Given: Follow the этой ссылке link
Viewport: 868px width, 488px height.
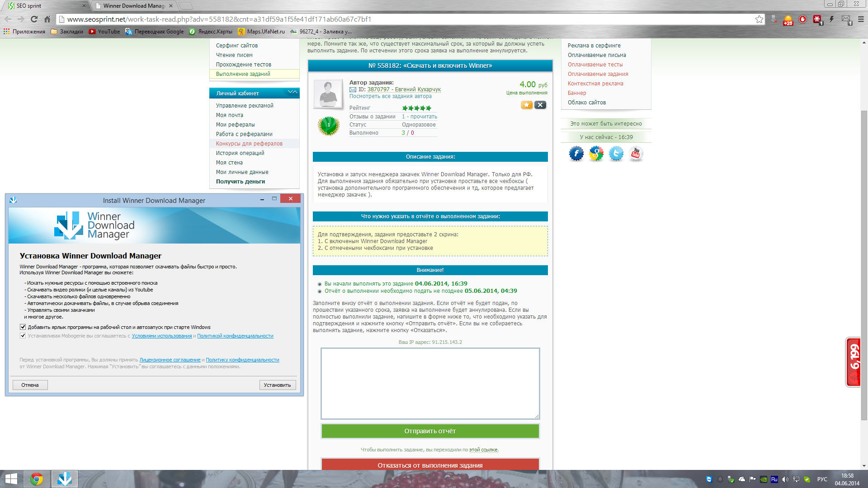Looking at the screenshot, I should coord(483,450).
